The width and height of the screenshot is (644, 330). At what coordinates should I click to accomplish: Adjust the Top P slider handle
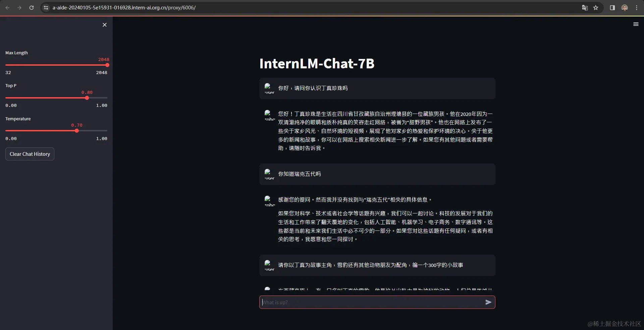(x=87, y=98)
